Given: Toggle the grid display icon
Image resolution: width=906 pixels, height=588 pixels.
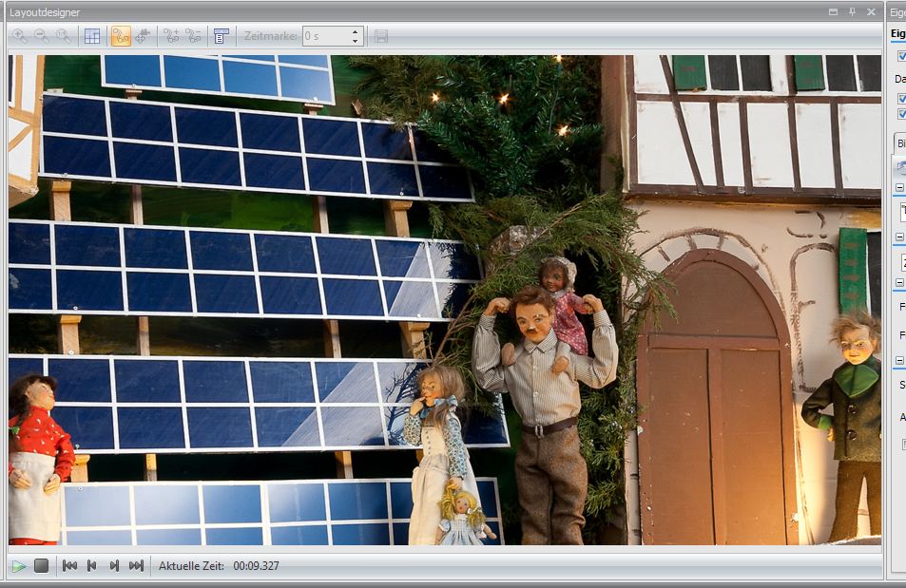Looking at the screenshot, I should point(92,36).
